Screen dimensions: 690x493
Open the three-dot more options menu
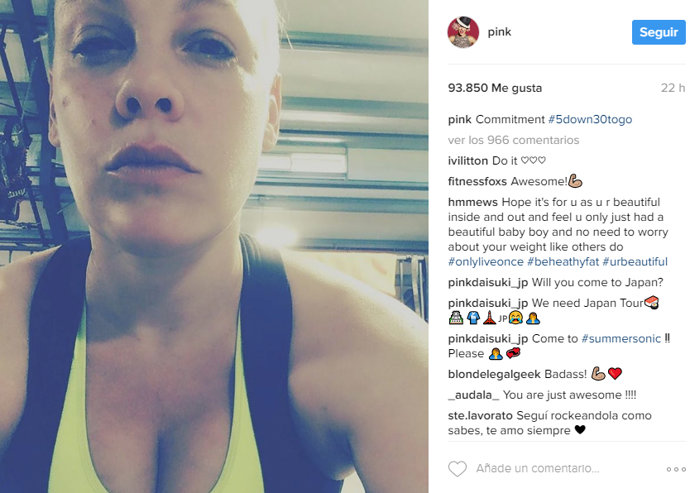point(675,469)
